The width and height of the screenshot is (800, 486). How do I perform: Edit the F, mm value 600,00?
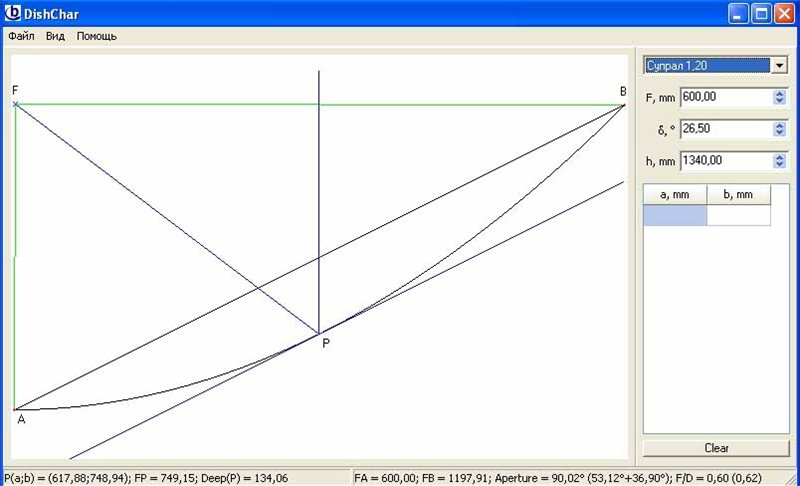pyautogui.click(x=726, y=97)
